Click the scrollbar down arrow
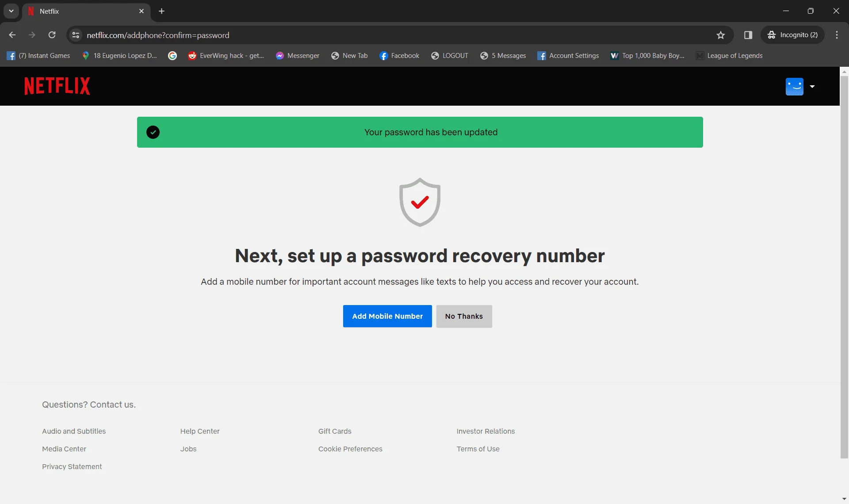Image resolution: width=849 pixels, height=504 pixels. (x=844, y=499)
